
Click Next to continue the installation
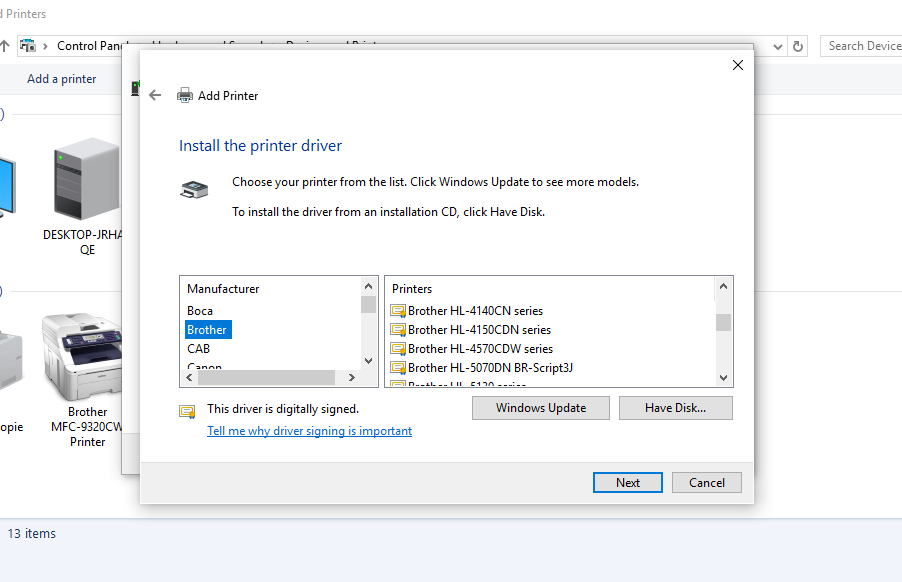[x=628, y=483]
